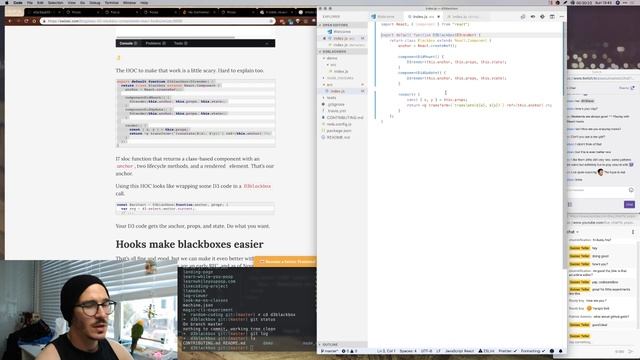Send message arrow in YouTube chat

[631, 351]
